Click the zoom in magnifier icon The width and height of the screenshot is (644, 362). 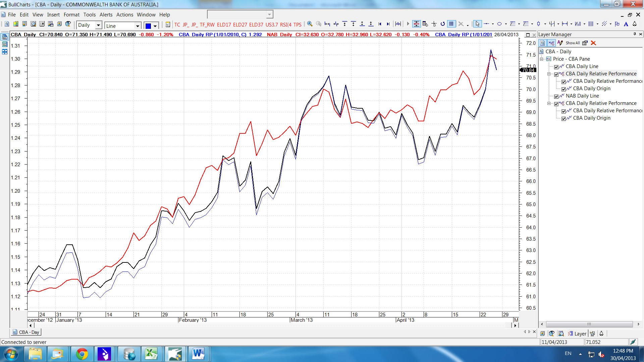(310, 24)
